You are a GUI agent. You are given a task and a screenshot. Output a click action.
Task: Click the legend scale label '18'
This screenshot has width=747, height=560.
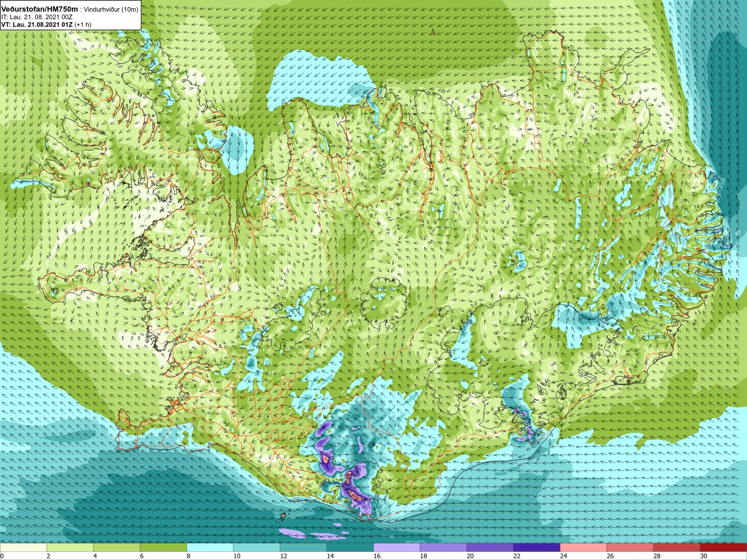pyautogui.click(x=424, y=556)
